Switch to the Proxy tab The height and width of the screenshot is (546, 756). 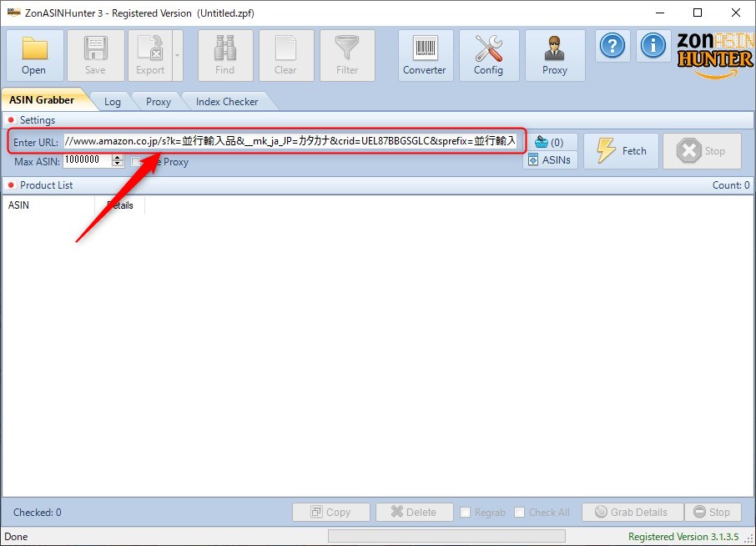pos(159,102)
